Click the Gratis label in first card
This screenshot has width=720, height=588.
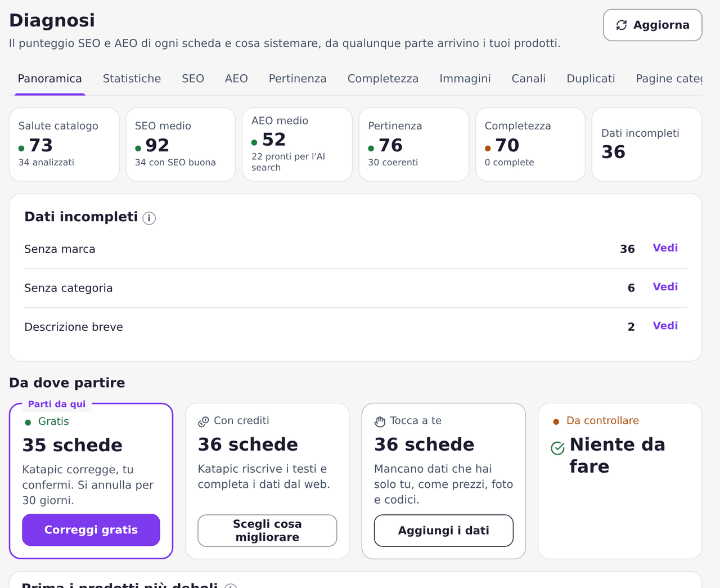pos(53,421)
